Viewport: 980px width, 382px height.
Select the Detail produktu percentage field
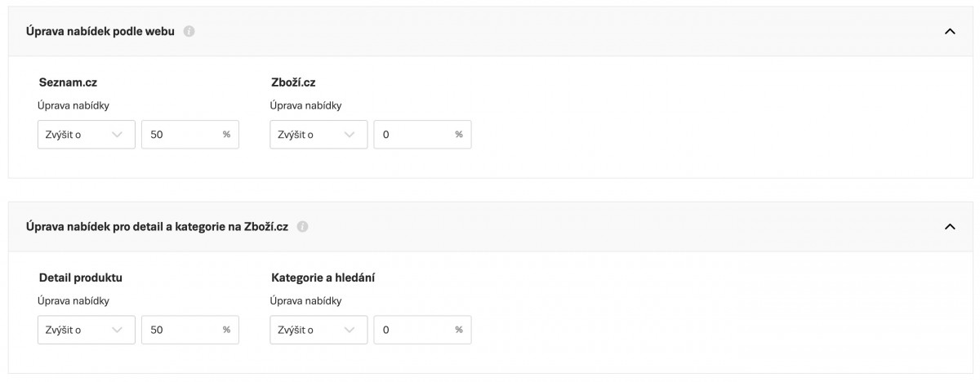pyautogui.click(x=184, y=330)
